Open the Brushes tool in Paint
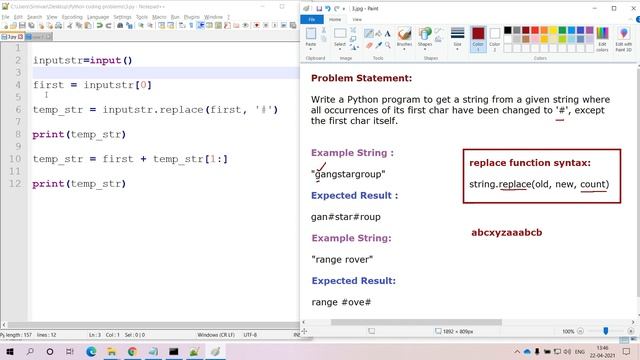This screenshot has height=360, width=640. (x=404, y=34)
